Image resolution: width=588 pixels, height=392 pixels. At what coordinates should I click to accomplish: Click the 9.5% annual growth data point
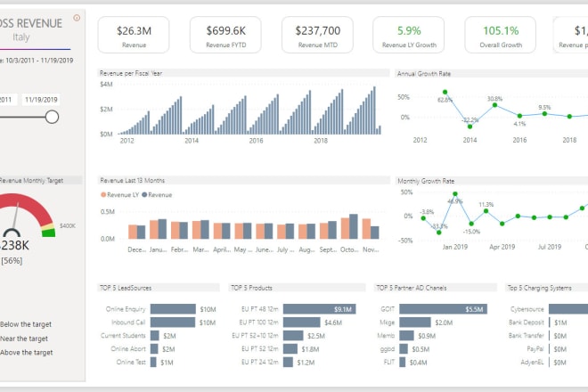[x=544, y=114]
